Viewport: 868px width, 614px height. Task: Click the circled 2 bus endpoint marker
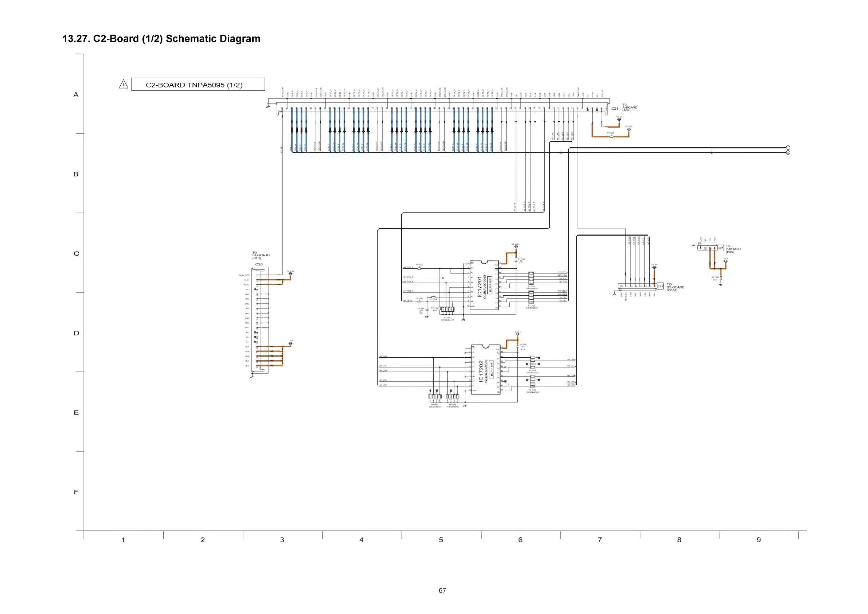point(788,152)
